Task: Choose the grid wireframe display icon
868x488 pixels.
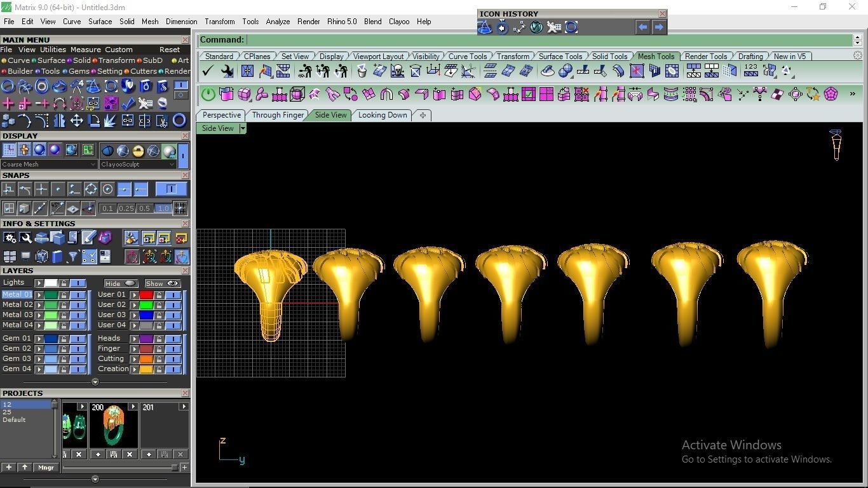Action: click(x=9, y=150)
